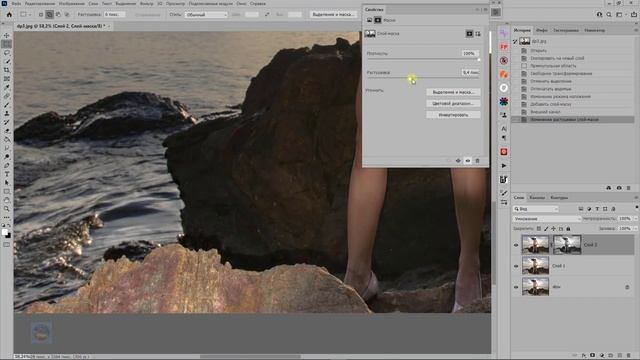640x360 pixels.
Task: Toggle visibility of the bottom Фон layer
Action: [516, 287]
